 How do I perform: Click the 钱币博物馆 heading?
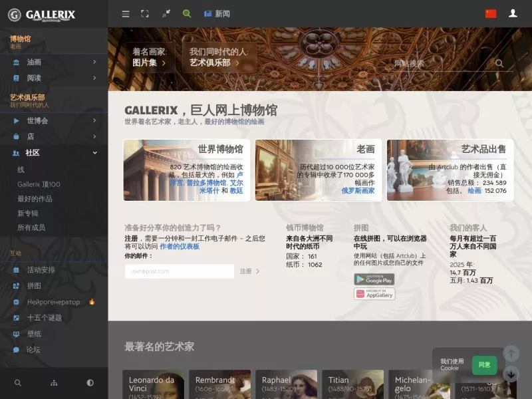[x=305, y=227]
